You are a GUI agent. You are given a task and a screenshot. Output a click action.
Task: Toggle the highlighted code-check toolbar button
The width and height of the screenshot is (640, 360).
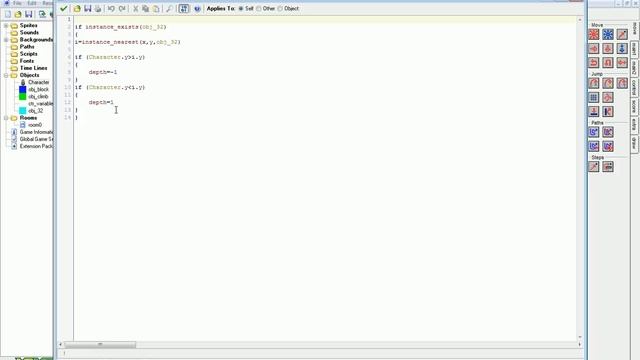coord(184,9)
